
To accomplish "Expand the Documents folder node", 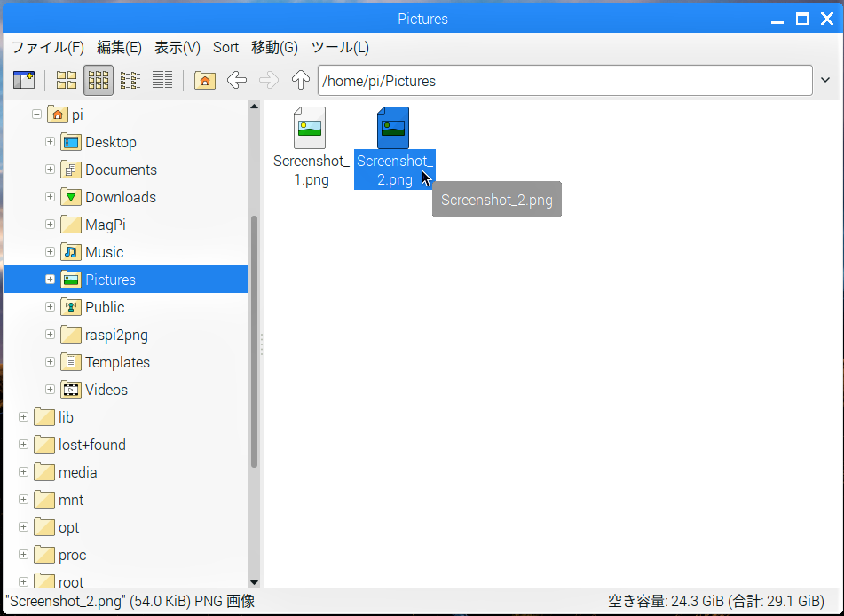I will click(x=50, y=169).
